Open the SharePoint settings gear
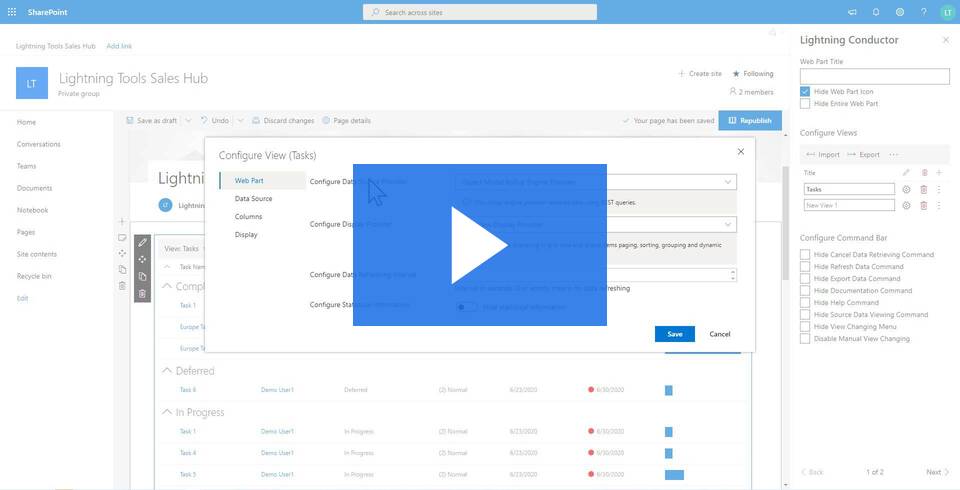Viewport: 960px width, 490px height. tap(900, 12)
